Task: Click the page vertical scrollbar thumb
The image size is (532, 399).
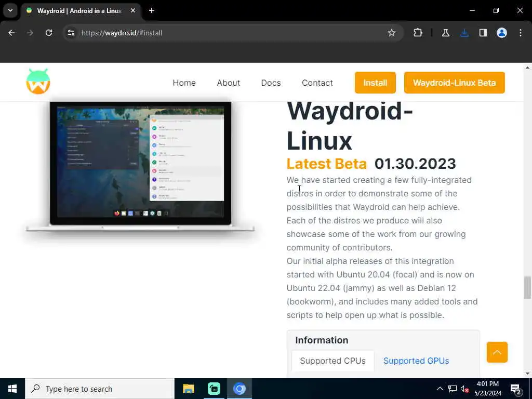Action: coord(527,287)
